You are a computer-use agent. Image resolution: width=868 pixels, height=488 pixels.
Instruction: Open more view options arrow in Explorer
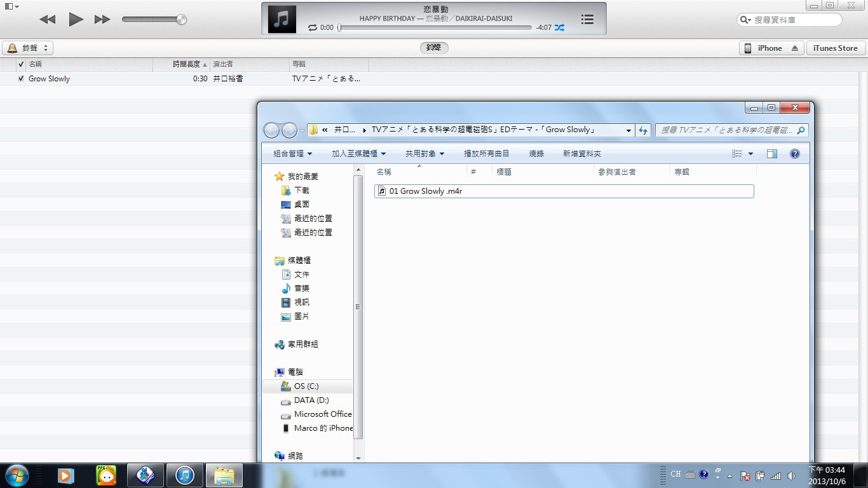click(x=750, y=154)
